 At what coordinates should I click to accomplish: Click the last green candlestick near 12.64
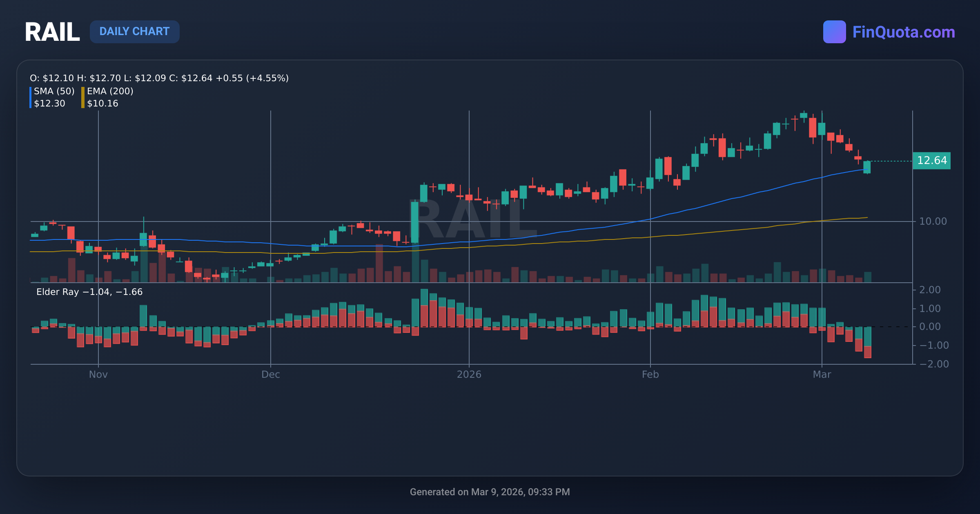[x=867, y=167]
